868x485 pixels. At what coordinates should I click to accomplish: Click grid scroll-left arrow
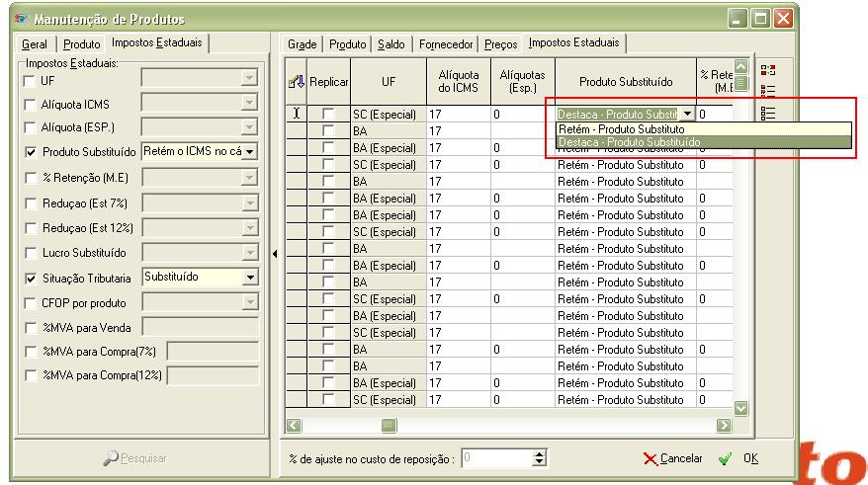click(294, 426)
